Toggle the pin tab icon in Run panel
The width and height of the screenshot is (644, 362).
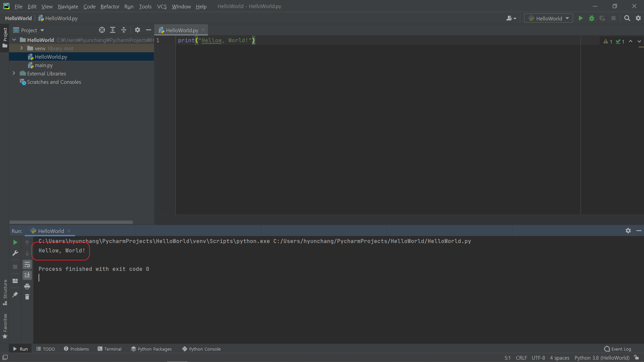click(x=15, y=295)
